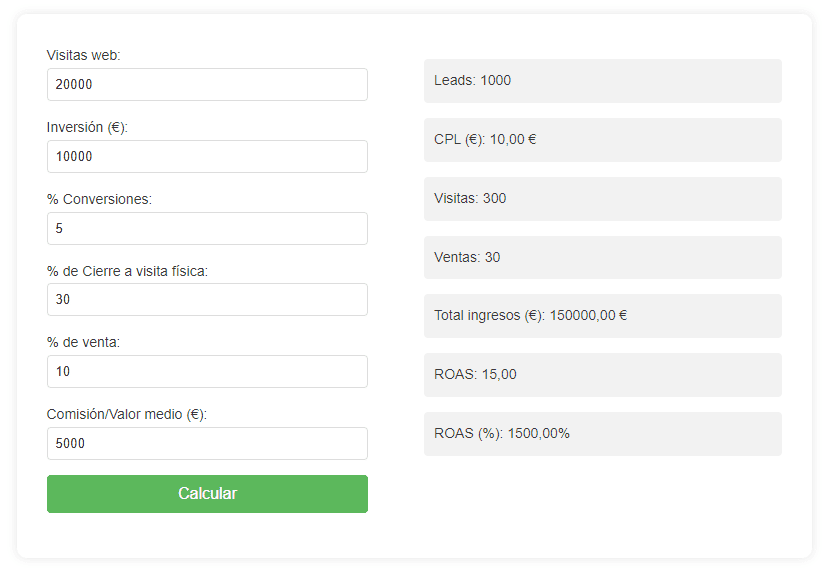Click the ROAS (%) result box
Image resolution: width=826 pixels, height=572 pixels.
coord(603,433)
